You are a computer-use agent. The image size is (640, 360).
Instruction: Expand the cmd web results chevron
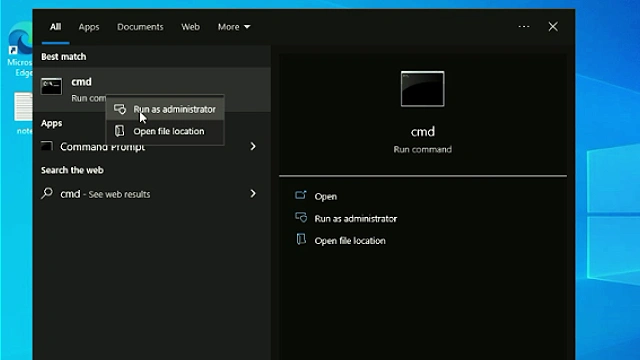click(x=253, y=193)
